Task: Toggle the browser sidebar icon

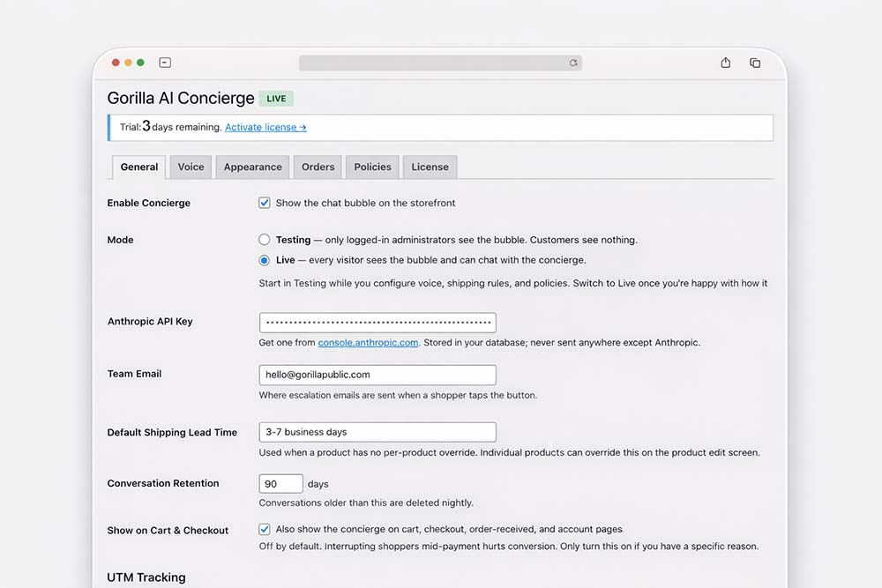Action: click(165, 63)
